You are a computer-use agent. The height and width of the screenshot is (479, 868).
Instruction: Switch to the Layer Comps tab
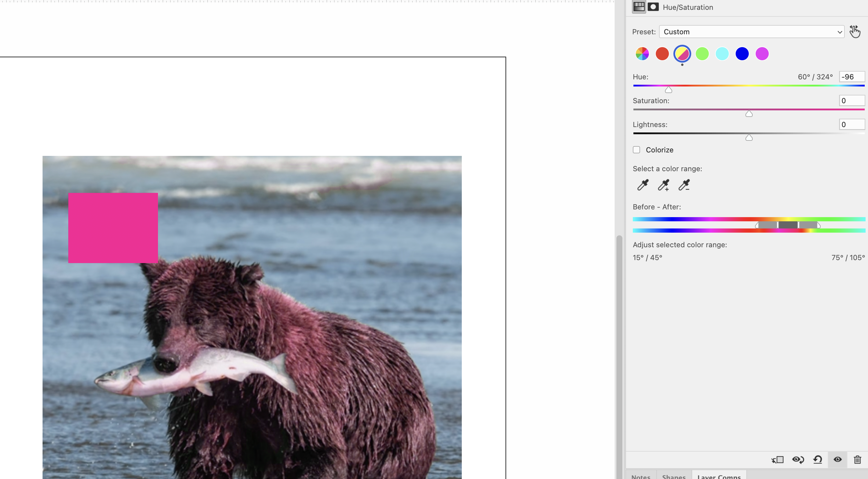(719, 476)
